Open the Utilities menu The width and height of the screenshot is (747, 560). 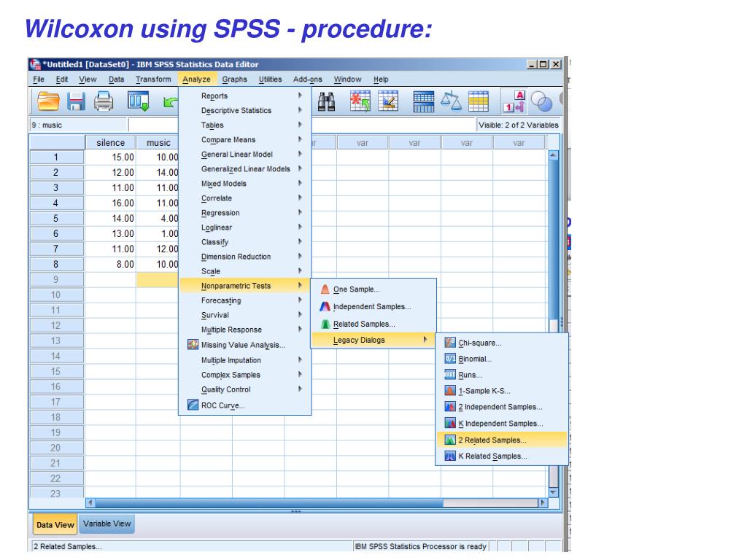coord(270,79)
